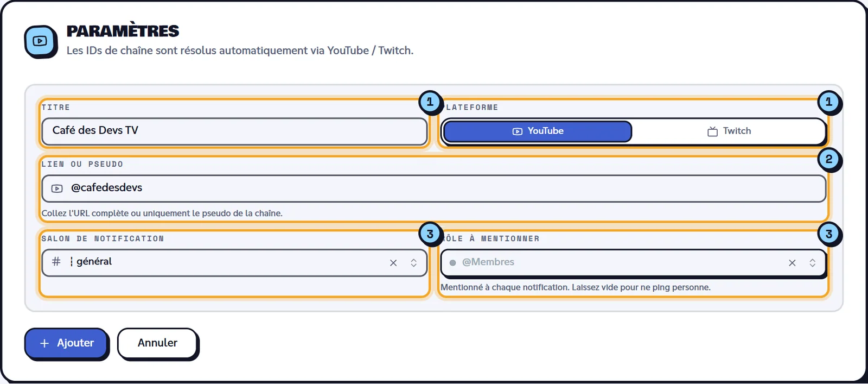The image size is (868, 384).
Task: Open the notification channel dropdown arrows
Action: (413, 263)
